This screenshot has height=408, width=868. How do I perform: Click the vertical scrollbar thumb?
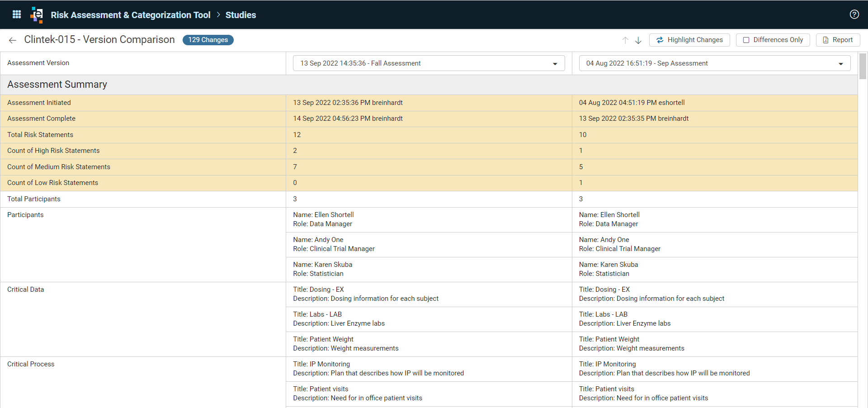point(863,66)
